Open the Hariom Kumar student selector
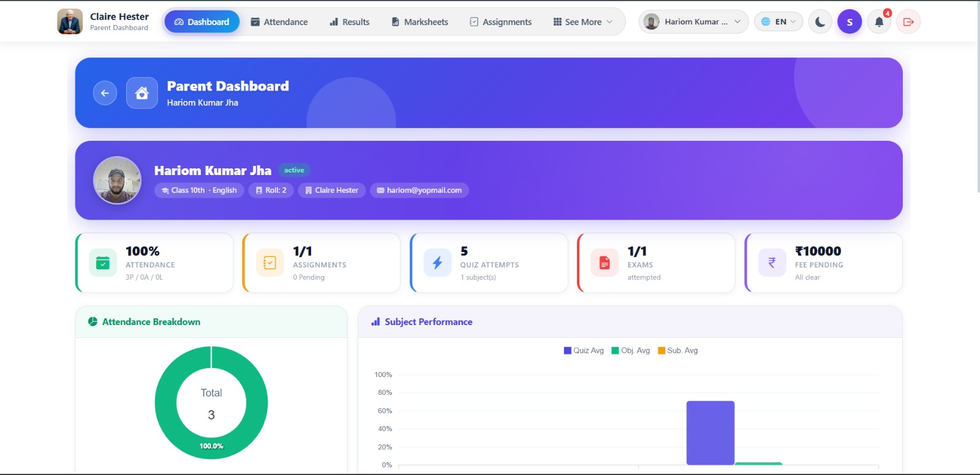Viewport: 980px width, 475px height. [693, 22]
